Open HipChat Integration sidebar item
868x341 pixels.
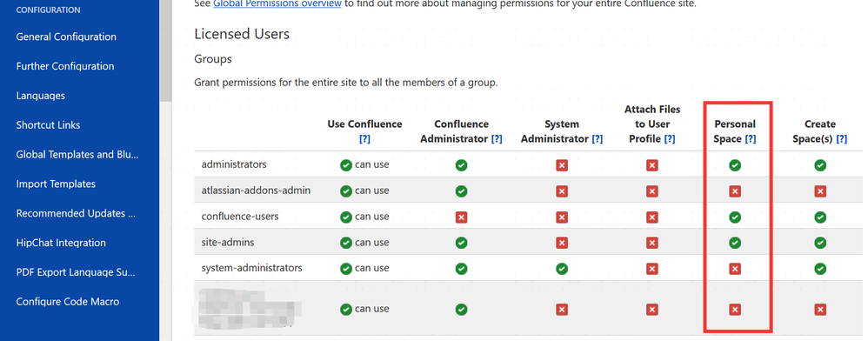[x=61, y=243]
